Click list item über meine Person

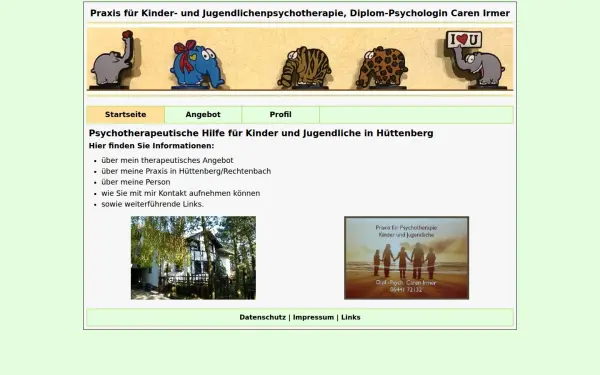point(136,182)
